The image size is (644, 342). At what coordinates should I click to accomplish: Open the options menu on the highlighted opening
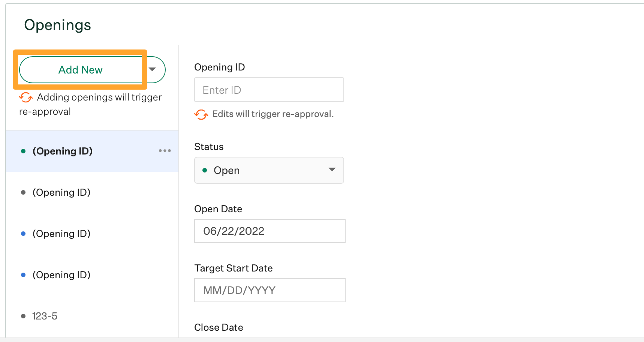point(165,151)
